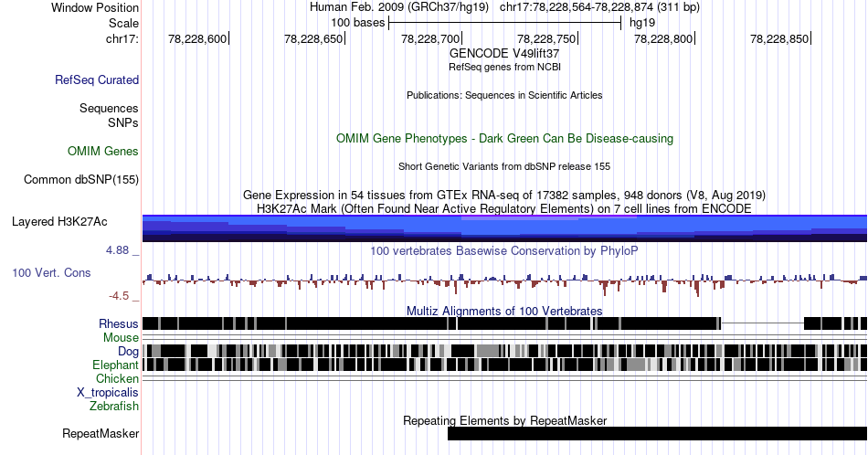Click the 4.88 PhyloP upper scale value
868x455 pixels.
(117, 250)
